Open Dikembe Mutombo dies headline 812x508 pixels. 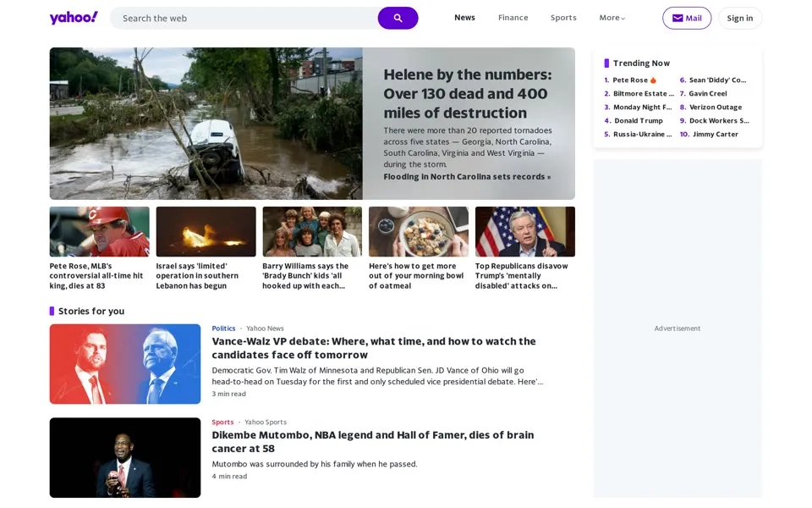373,442
